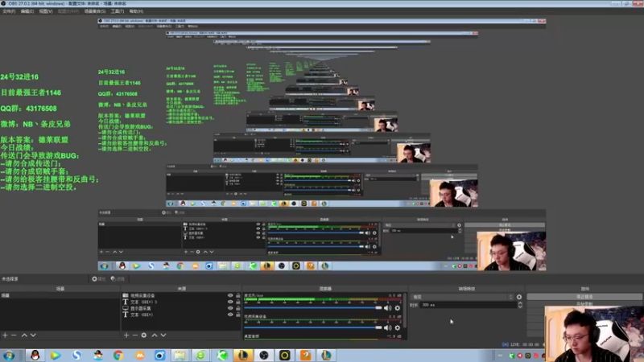The image size is (644, 362).
Task: Open the black OBS Studio icon in the taskbar
Action: pyautogui.click(x=264, y=355)
